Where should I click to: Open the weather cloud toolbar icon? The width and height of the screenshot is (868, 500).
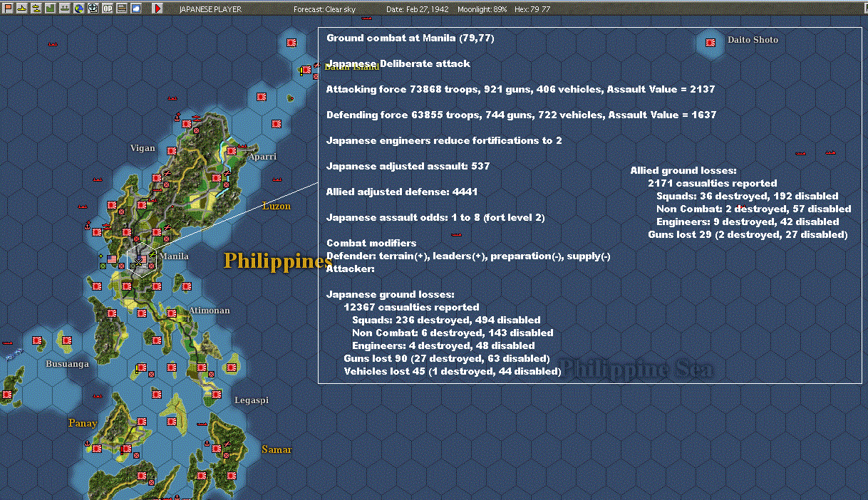(x=136, y=9)
